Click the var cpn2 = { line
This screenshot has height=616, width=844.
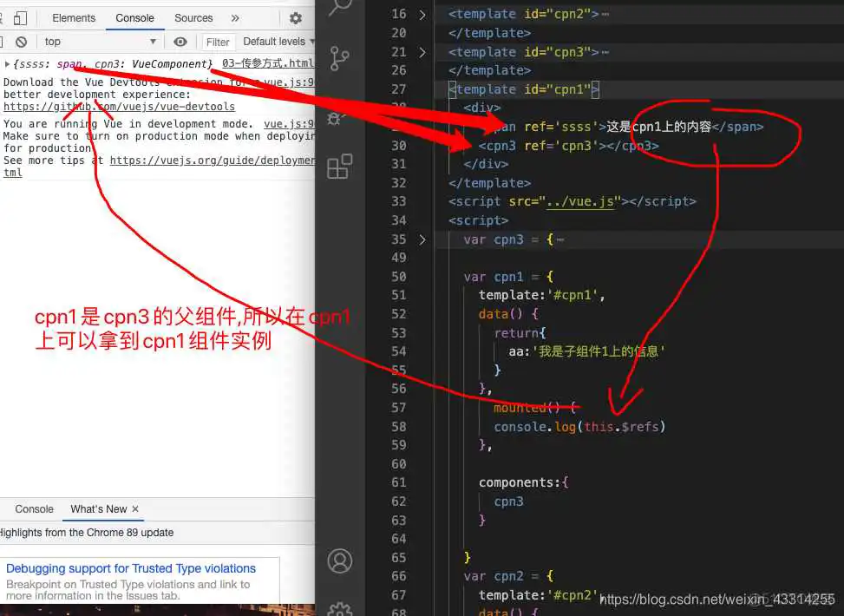coord(508,576)
